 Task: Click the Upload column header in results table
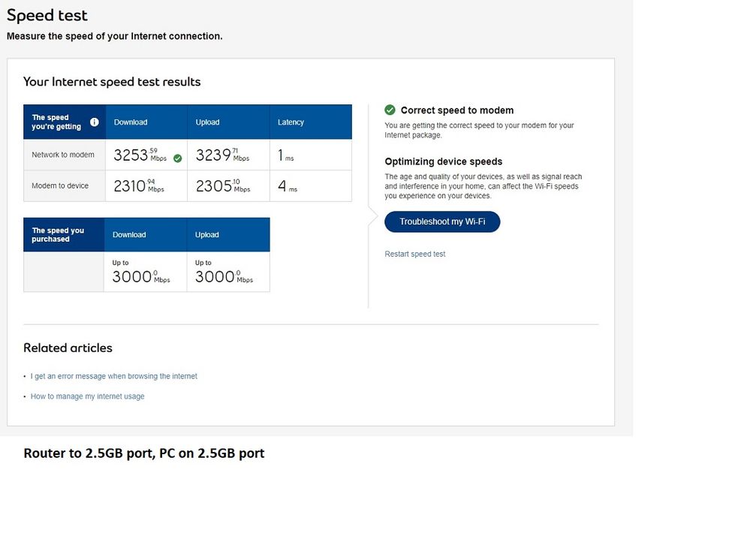click(x=207, y=122)
